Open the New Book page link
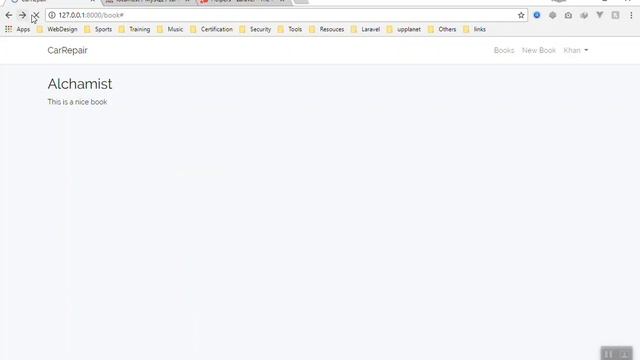 coord(539,50)
